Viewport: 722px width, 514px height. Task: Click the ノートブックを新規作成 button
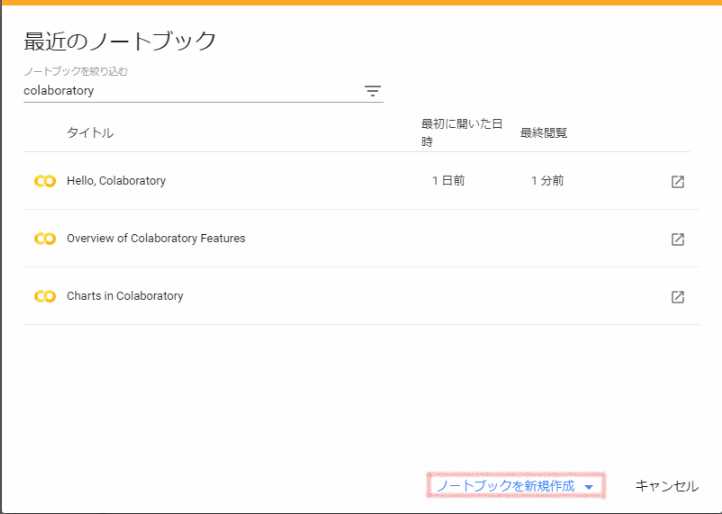505,486
